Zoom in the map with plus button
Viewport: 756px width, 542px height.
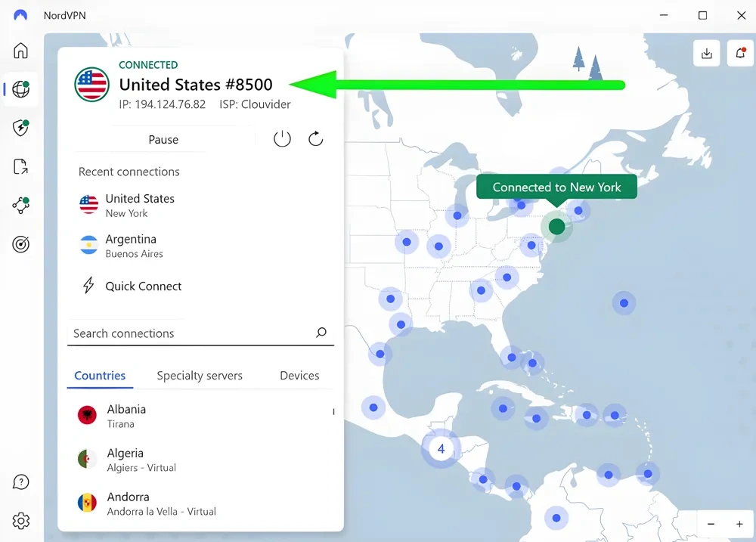click(x=739, y=524)
